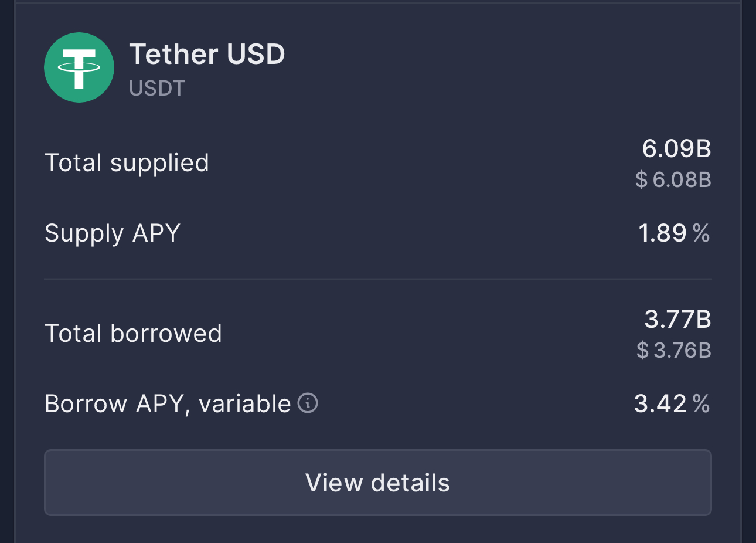
Task: Select the 3.77B total borrowed amount
Action: click(677, 320)
